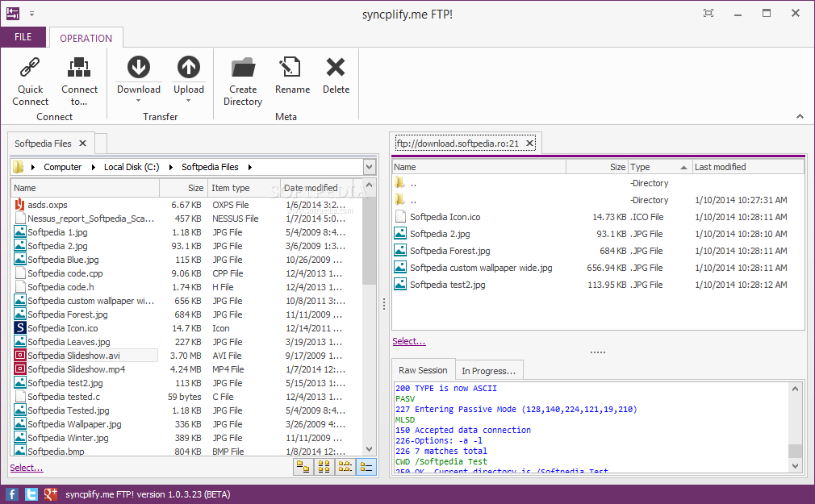The height and width of the screenshot is (504, 815).
Task: Expand the Upload button's dropdown arrow
Action: click(188, 101)
